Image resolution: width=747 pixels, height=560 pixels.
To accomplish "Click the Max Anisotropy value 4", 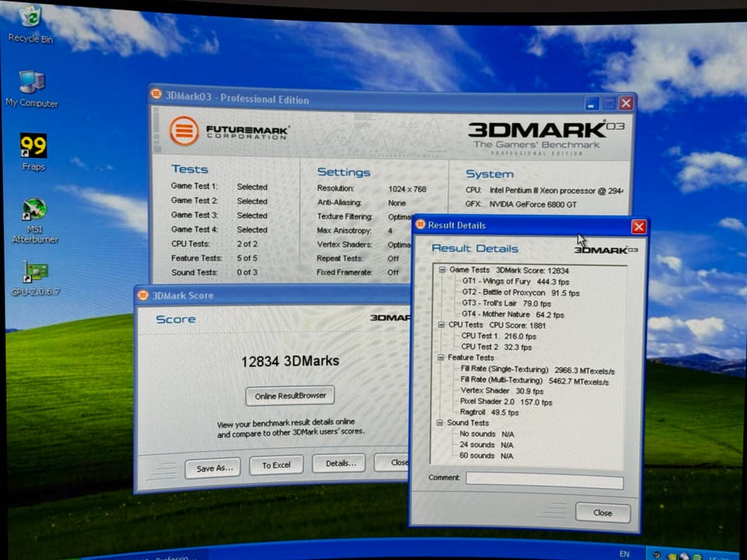I will [x=390, y=230].
